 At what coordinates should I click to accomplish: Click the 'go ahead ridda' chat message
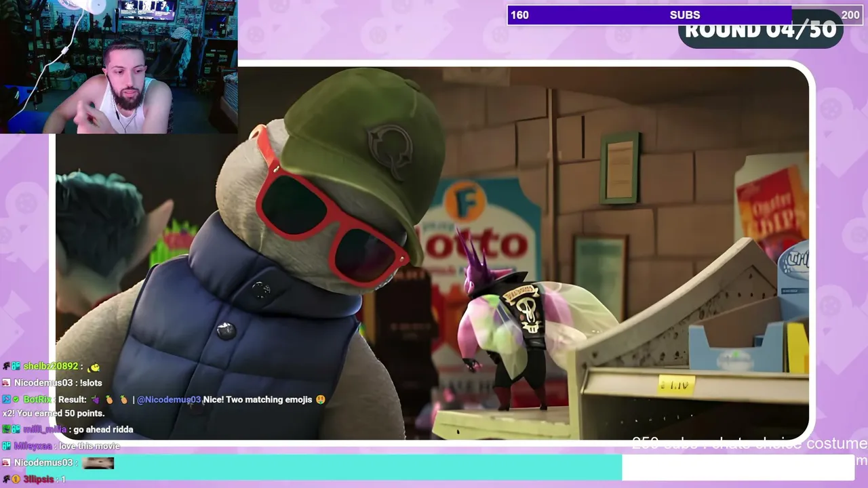(103, 429)
